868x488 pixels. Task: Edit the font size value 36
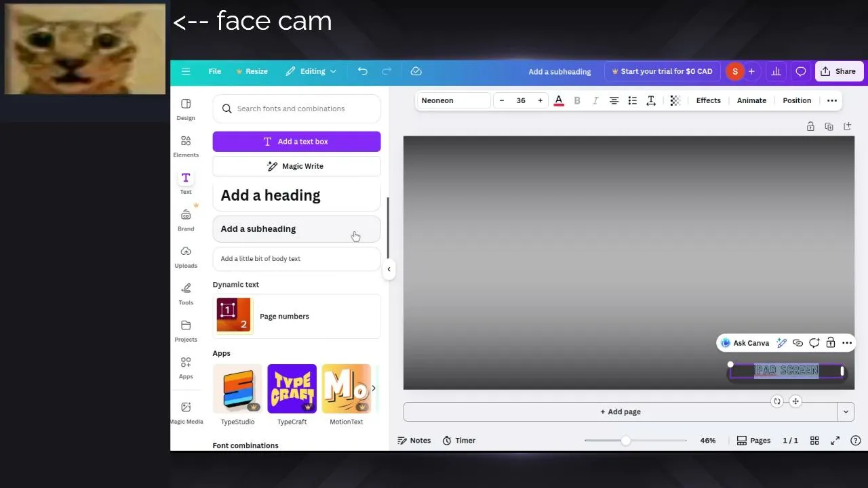tap(521, 100)
